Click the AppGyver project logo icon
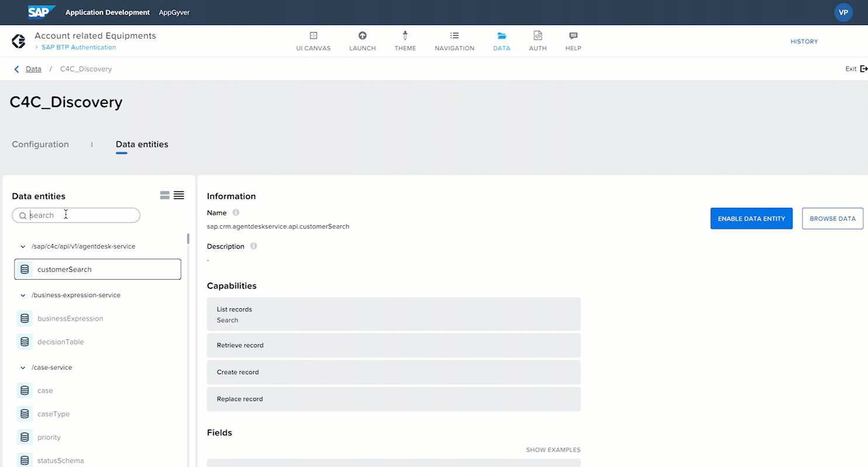The height and width of the screenshot is (467, 868). [x=19, y=41]
